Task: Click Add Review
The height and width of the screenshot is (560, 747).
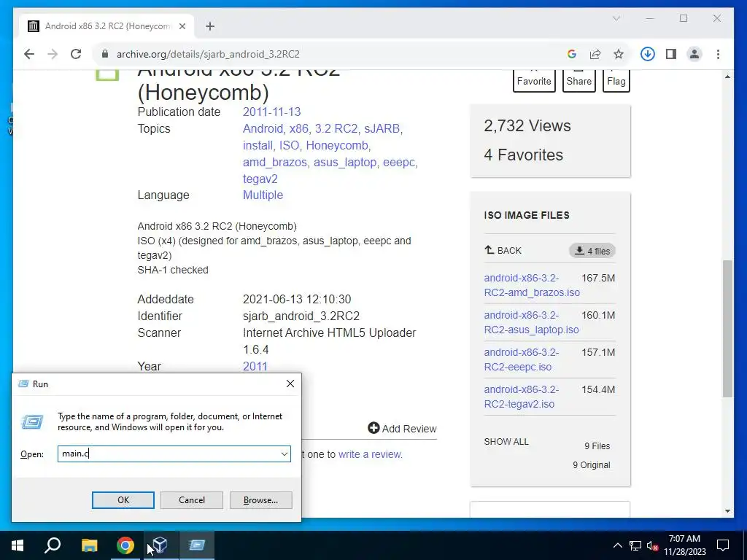Action: [402, 429]
